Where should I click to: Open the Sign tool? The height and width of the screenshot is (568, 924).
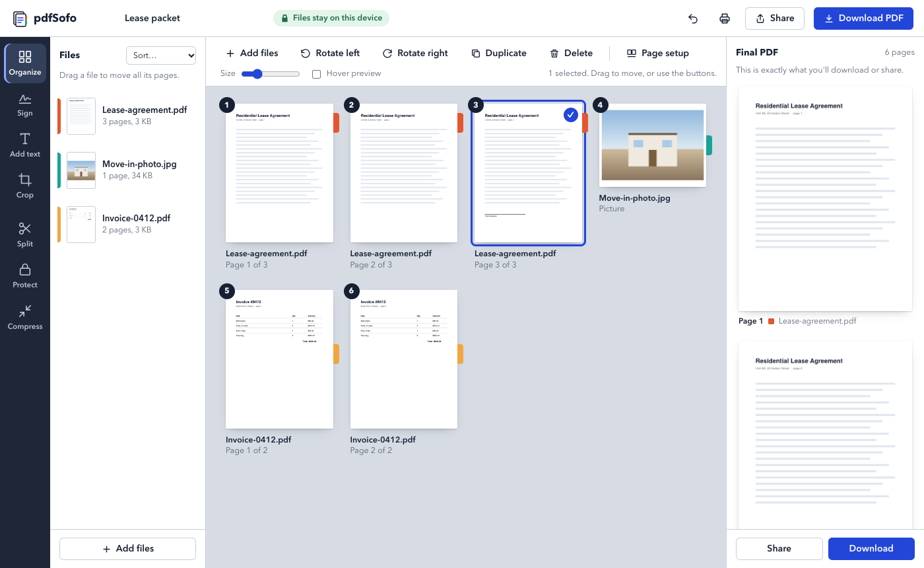[x=25, y=105]
